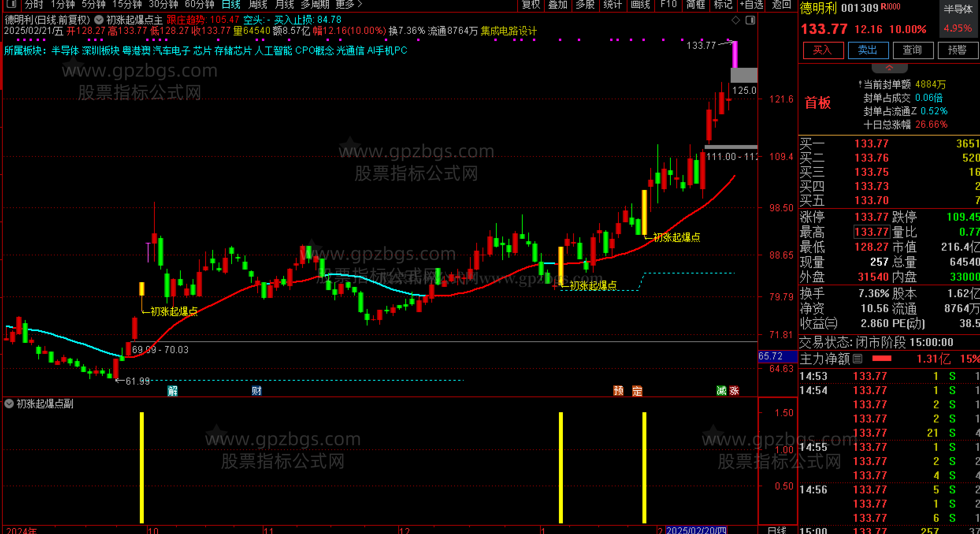Toggle 简框 simple frame mode

click(x=695, y=4)
